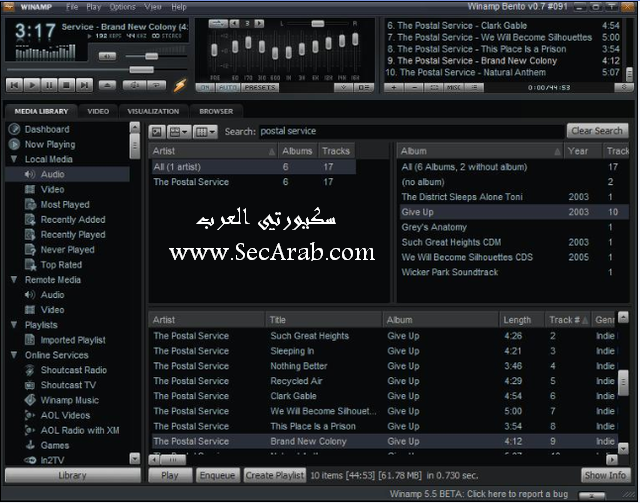Open the equalizer PRESETS menu
This screenshot has height=503, width=640.
pyautogui.click(x=260, y=87)
